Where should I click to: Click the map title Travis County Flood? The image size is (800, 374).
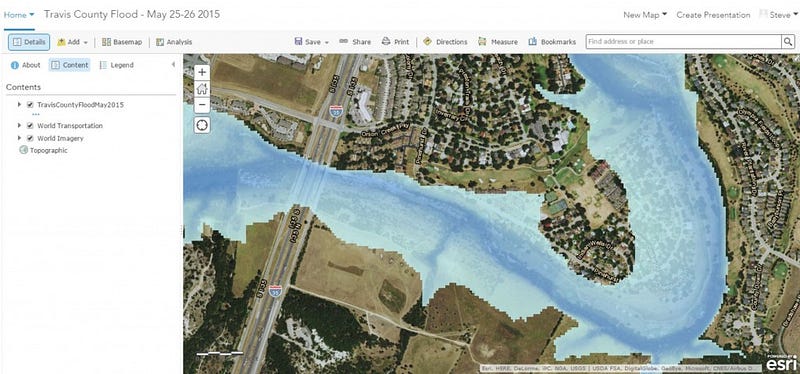[x=132, y=14]
